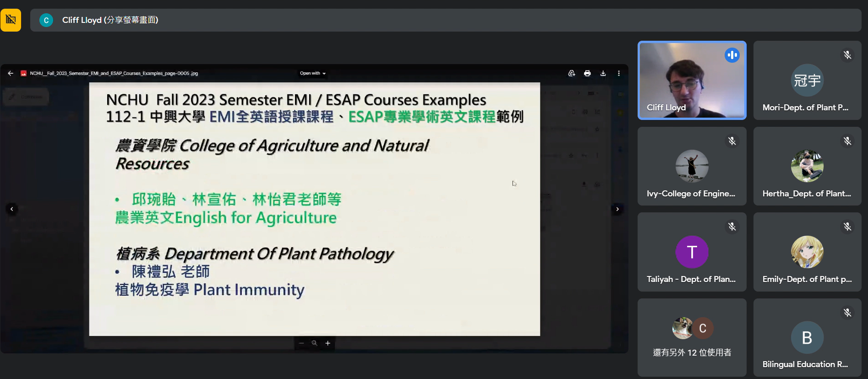Select Cliff Lloyd's video thumbnail
This screenshot has height=379, width=868.
tap(692, 81)
